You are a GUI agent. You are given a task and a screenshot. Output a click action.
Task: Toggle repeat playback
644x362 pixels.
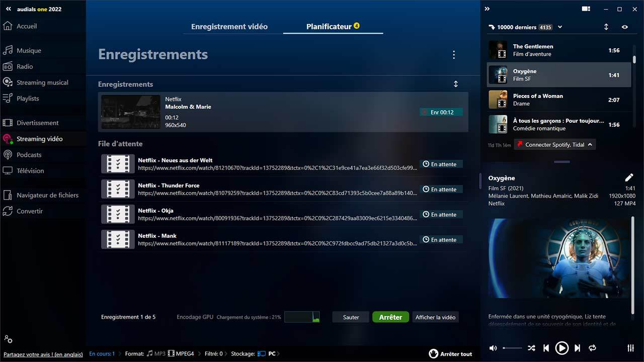point(592,348)
